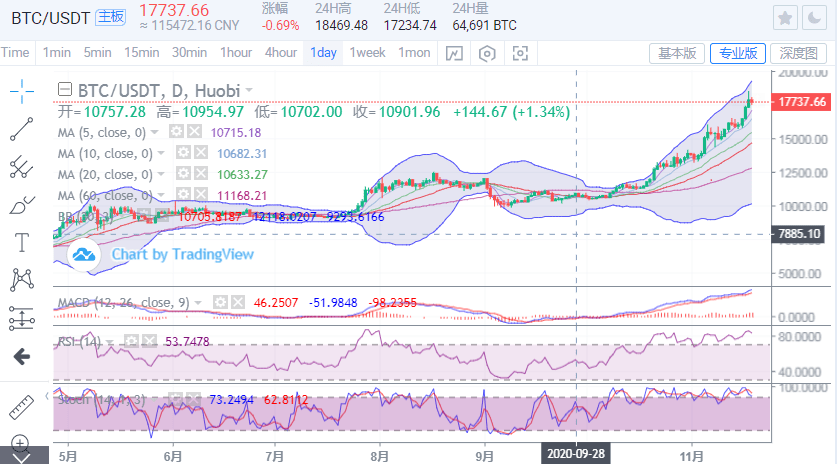Image resolution: width=837 pixels, height=464 pixels.
Task: Open the BTC/USDT, D, Huobi title dropdown
Action: coord(249,90)
